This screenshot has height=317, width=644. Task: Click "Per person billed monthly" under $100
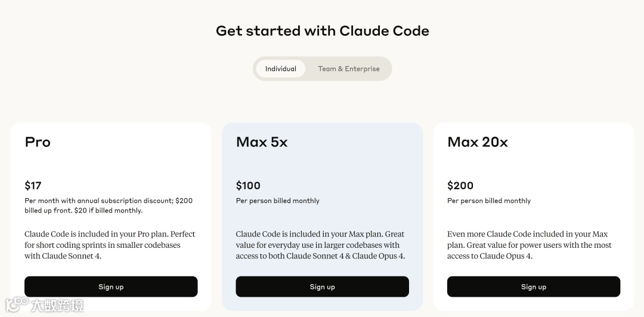click(277, 201)
